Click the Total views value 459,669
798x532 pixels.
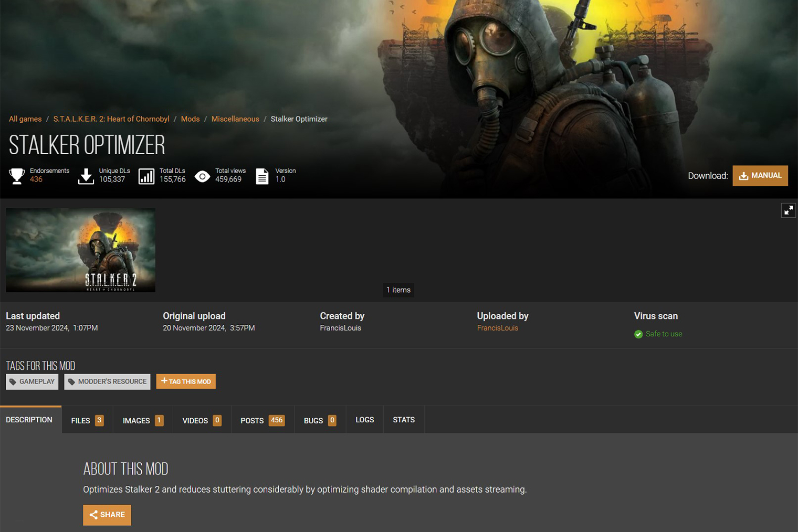coord(228,179)
